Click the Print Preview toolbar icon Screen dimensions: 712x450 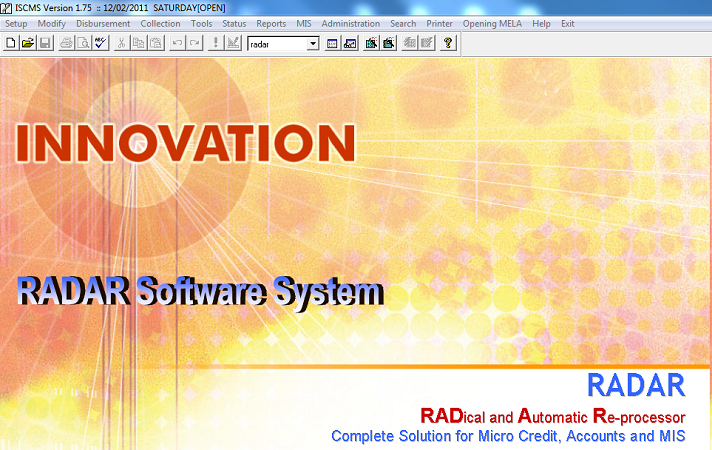pos(83,43)
